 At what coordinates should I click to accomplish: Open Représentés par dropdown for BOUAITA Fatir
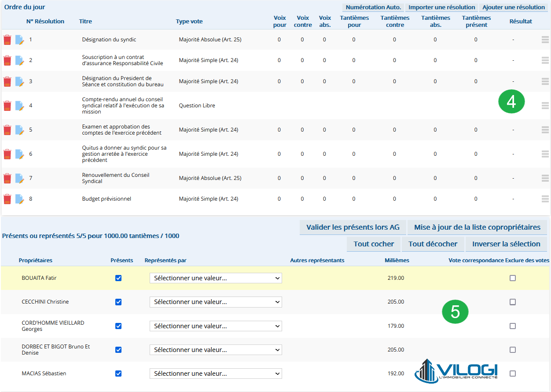[x=216, y=278]
